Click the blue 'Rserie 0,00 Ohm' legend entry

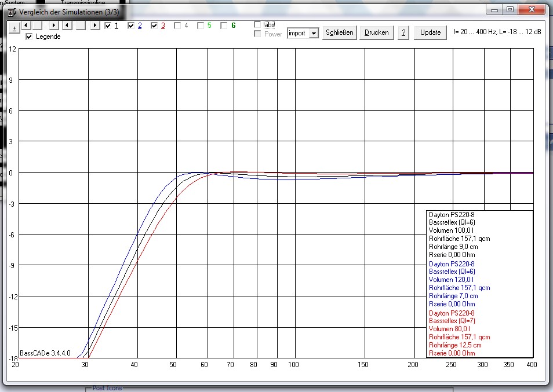coord(452,304)
